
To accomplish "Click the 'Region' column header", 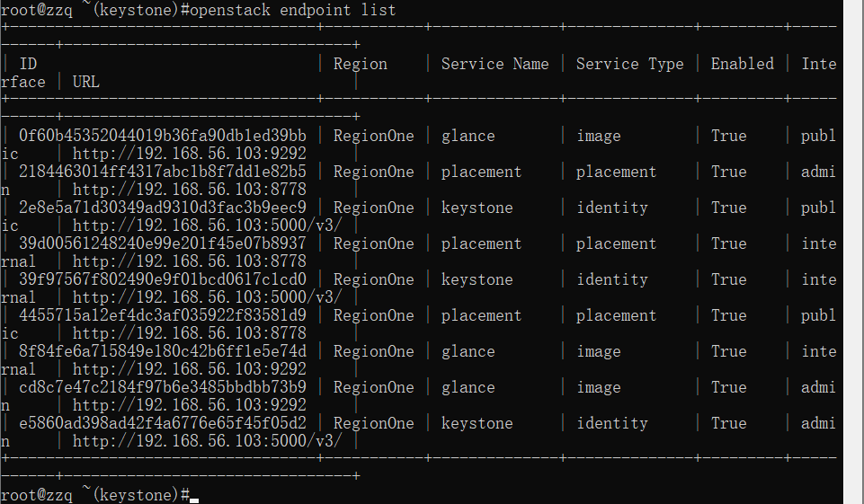I will pyautogui.click(x=361, y=64).
